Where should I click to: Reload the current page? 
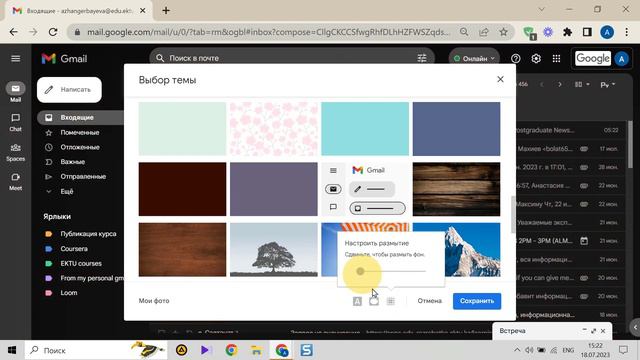coord(53,32)
